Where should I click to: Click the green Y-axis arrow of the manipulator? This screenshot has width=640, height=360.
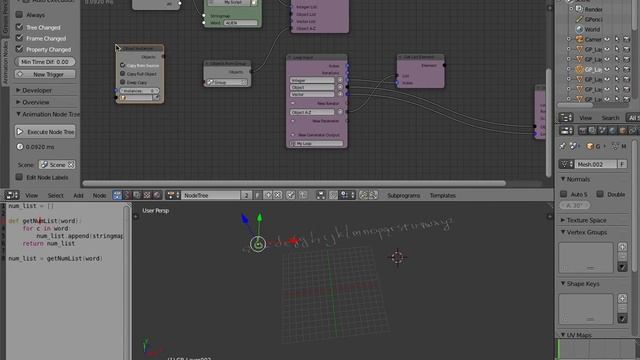click(x=259, y=218)
